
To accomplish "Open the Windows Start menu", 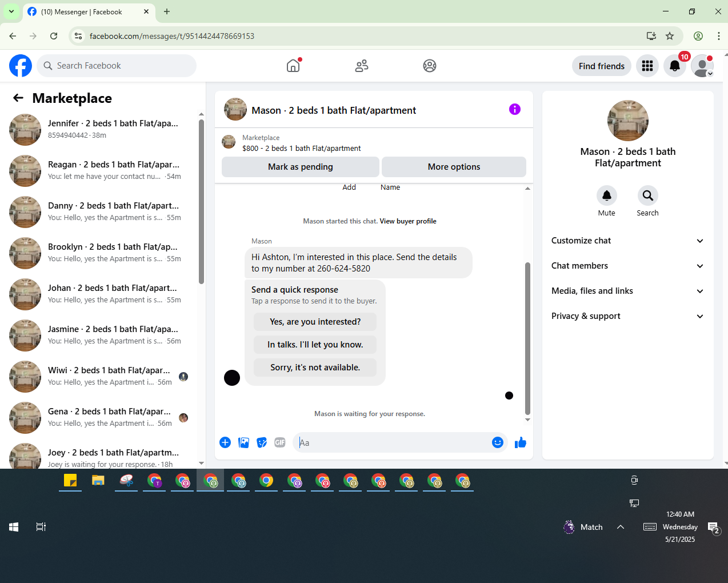I will [x=14, y=527].
